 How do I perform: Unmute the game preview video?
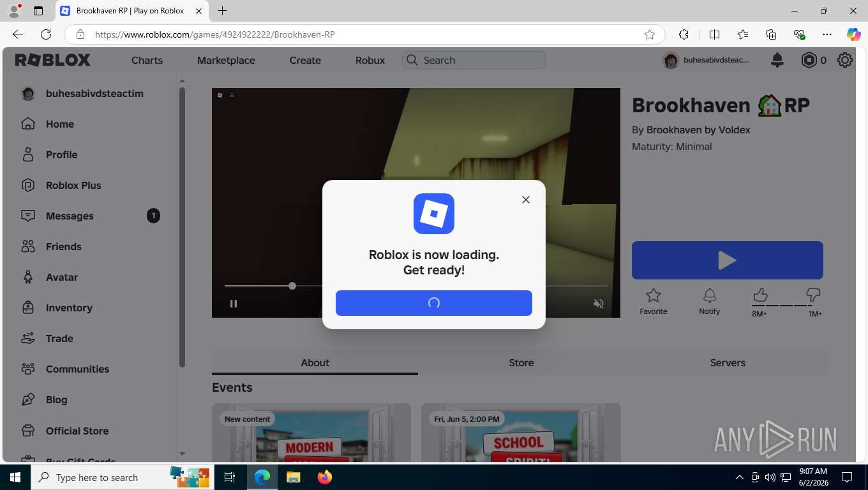coord(599,304)
